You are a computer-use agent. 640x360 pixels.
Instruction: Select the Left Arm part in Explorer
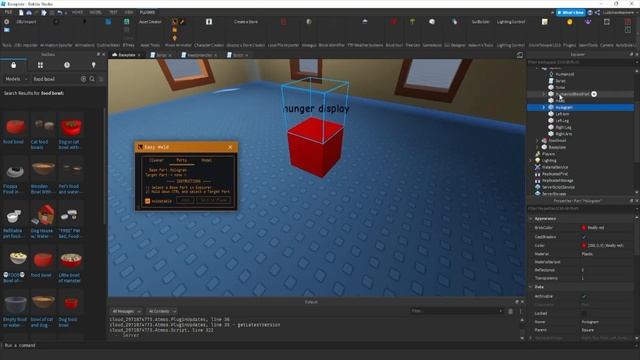tap(562, 114)
